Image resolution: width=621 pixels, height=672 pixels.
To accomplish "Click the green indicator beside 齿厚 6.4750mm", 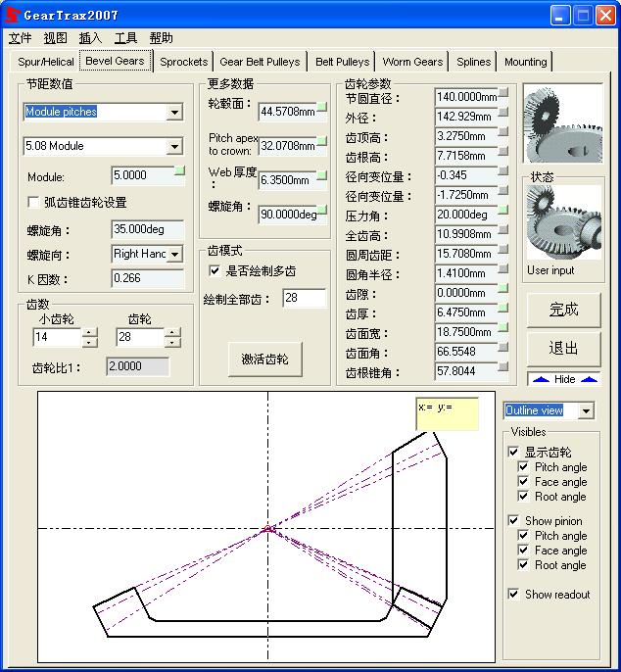I will click(503, 308).
